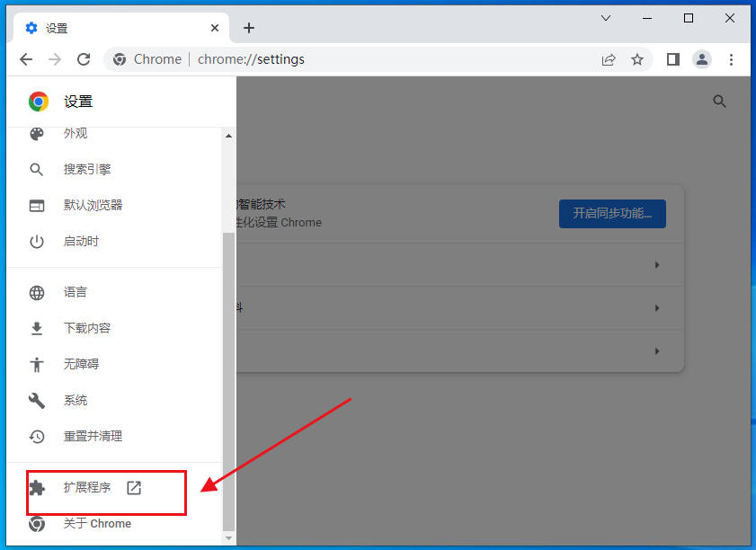Click the magnifier icon for 搜索引擎
The height and width of the screenshot is (550, 756).
tap(37, 169)
